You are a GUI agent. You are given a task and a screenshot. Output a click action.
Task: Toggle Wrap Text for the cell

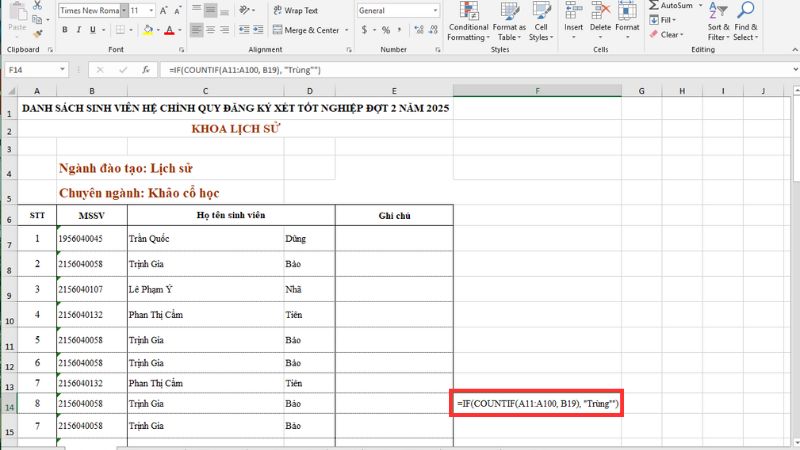click(295, 10)
